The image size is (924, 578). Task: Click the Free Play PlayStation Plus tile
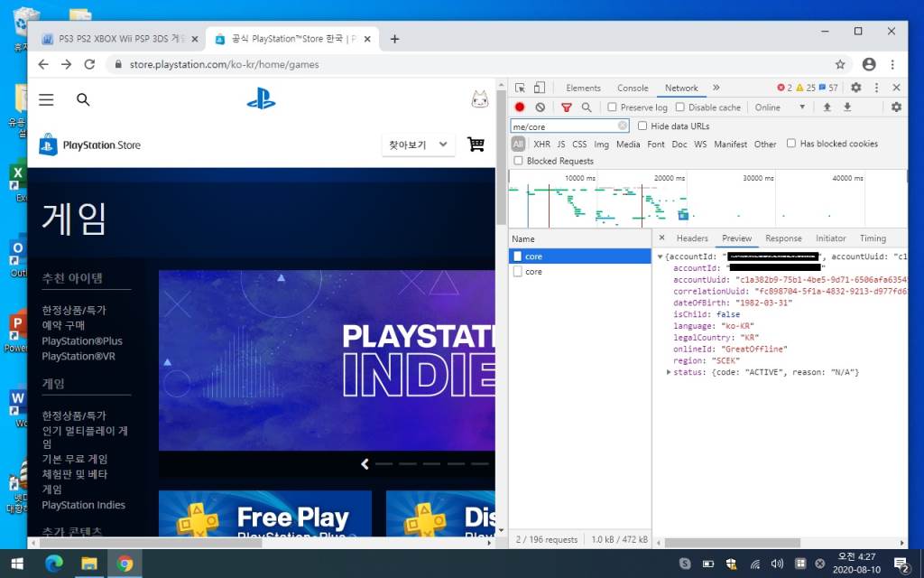coord(265,513)
